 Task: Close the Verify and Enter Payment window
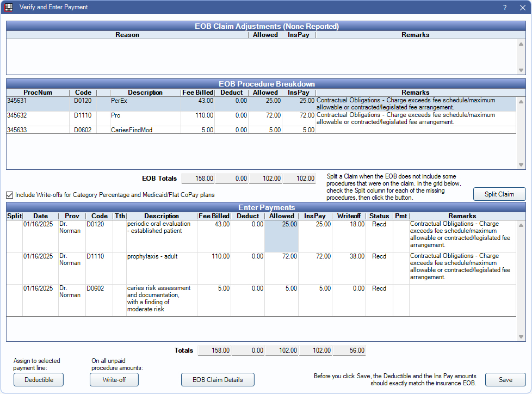coord(522,7)
